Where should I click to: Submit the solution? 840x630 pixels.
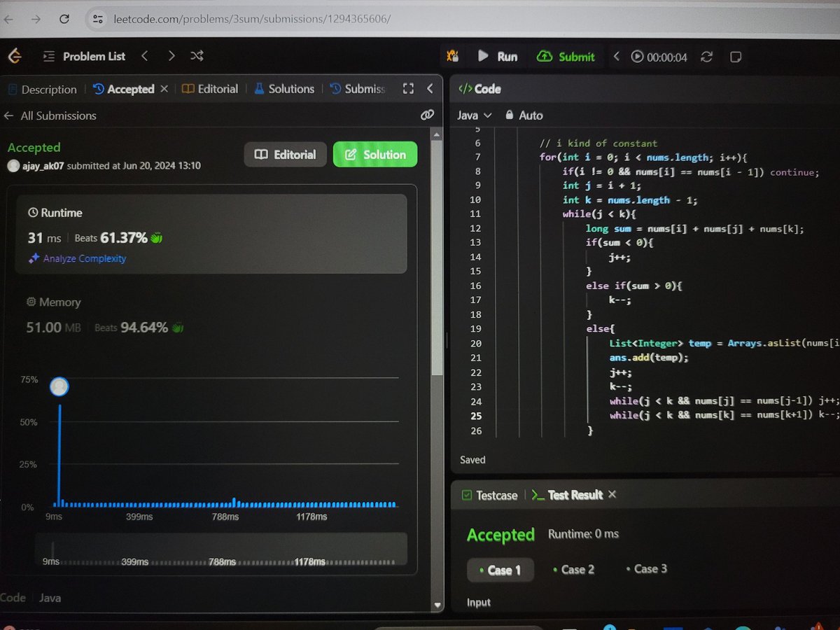pyautogui.click(x=566, y=57)
